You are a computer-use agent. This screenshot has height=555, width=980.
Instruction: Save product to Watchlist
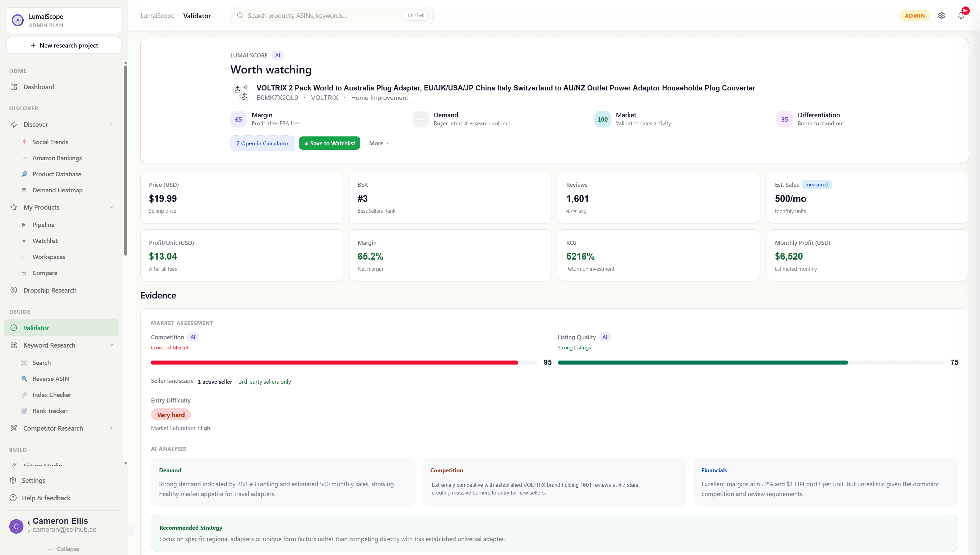[x=329, y=143]
